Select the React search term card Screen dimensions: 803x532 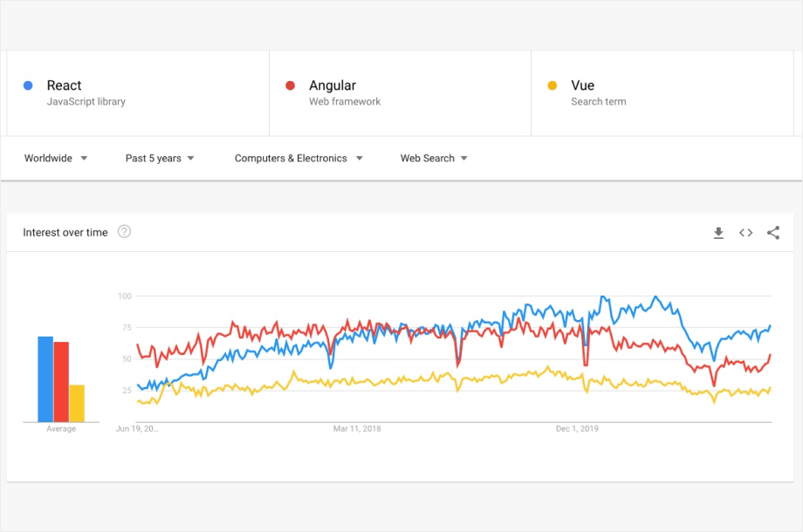pos(138,93)
